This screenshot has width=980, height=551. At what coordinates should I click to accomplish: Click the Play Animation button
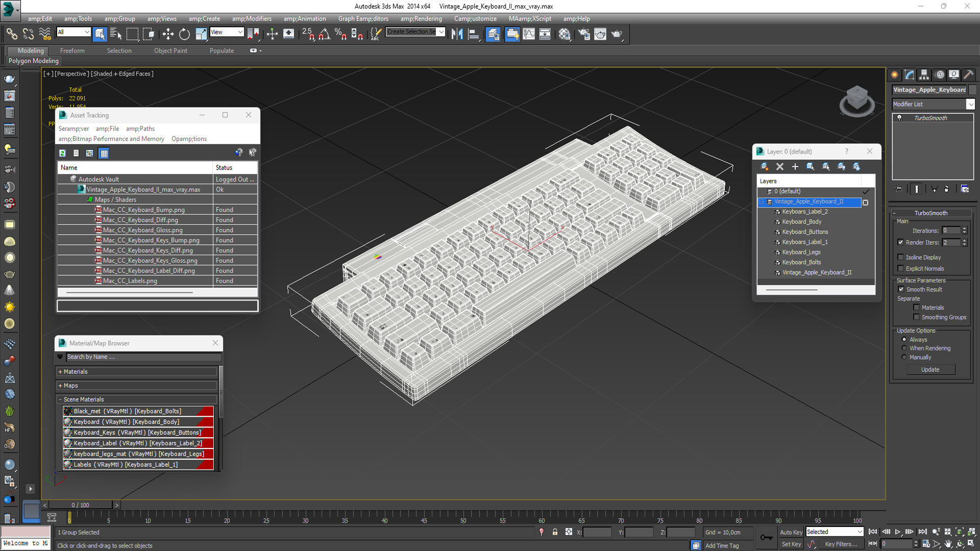(x=898, y=532)
